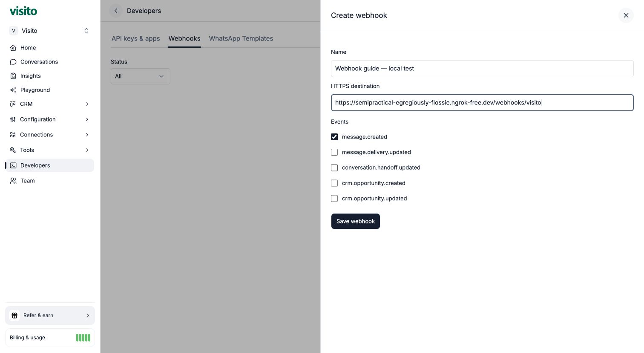Click the CRM board icon
The width and height of the screenshot is (644, 353).
coord(13,104)
